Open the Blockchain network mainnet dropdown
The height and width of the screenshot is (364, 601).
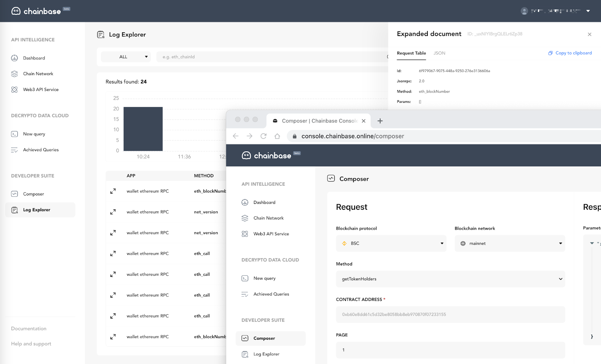coord(510,244)
